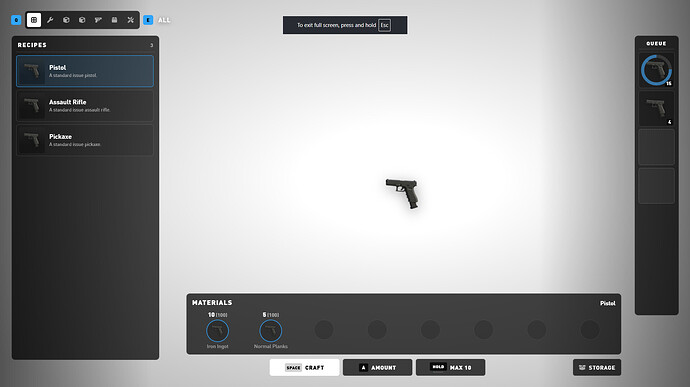Click the Normal Planks label

[x=271, y=346]
